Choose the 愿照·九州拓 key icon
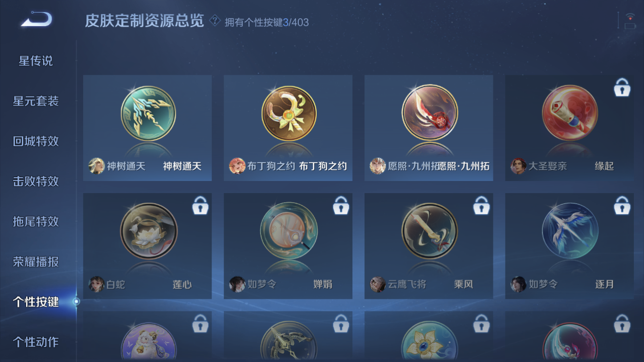 click(x=430, y=113)
